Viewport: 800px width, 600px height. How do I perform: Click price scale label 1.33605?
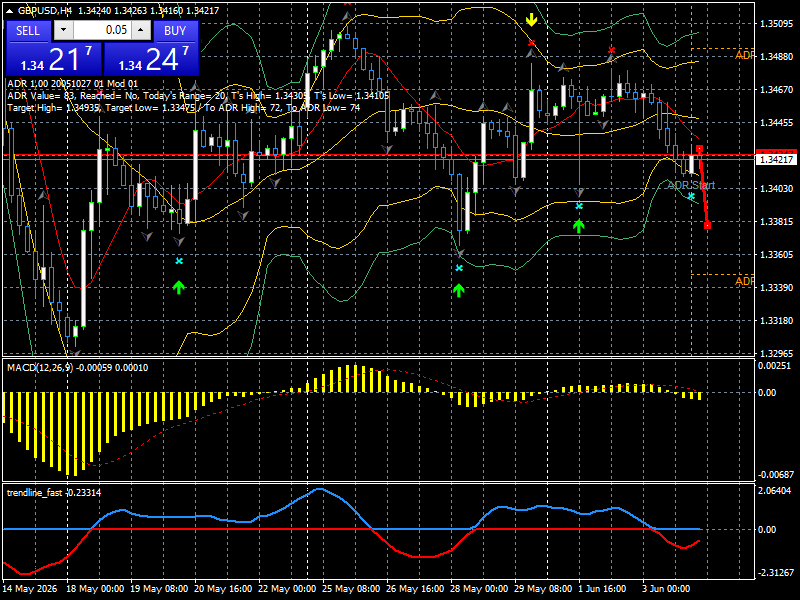(x=776, y=255)
